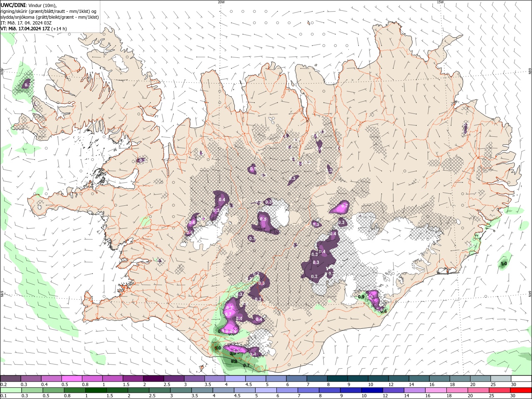Click the 'slydda/snjókoma' snow description line
The image size is (532, 399).
click(x=49, y=17)
